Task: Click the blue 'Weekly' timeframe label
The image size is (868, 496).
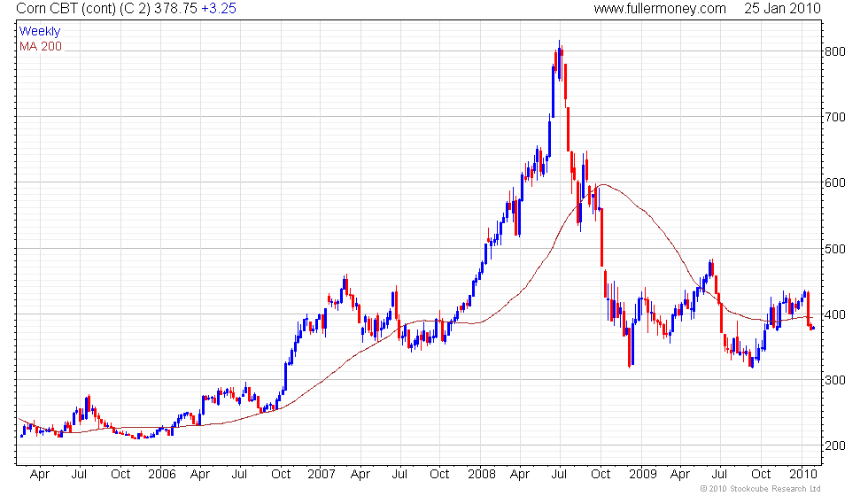Action: pyautogui.click(x=39, y=32)
